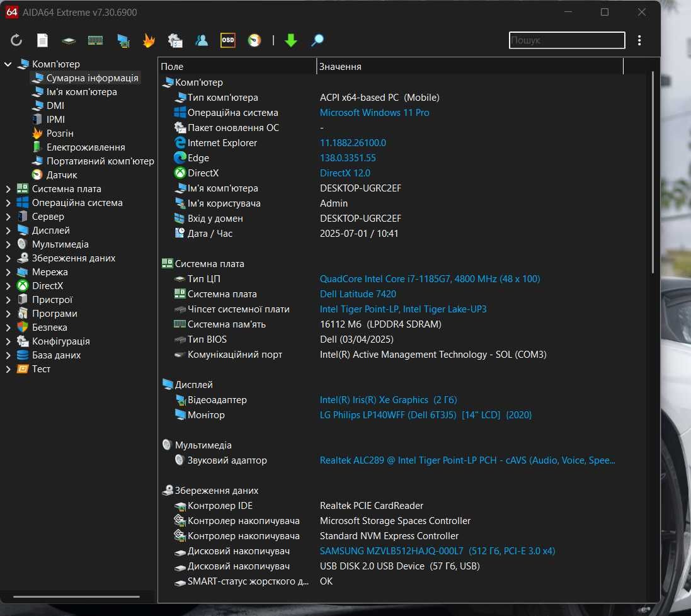Click the Refresh toolbar icon
The height and width of the screenshot is (616, 691).
pos(16,40)
